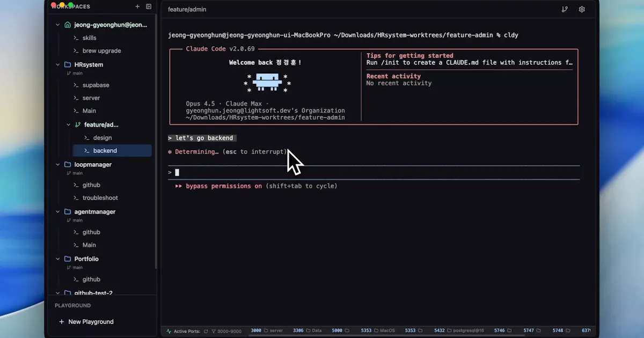Click the Recent activity heading
644x338 pixels.
(393, 76)
